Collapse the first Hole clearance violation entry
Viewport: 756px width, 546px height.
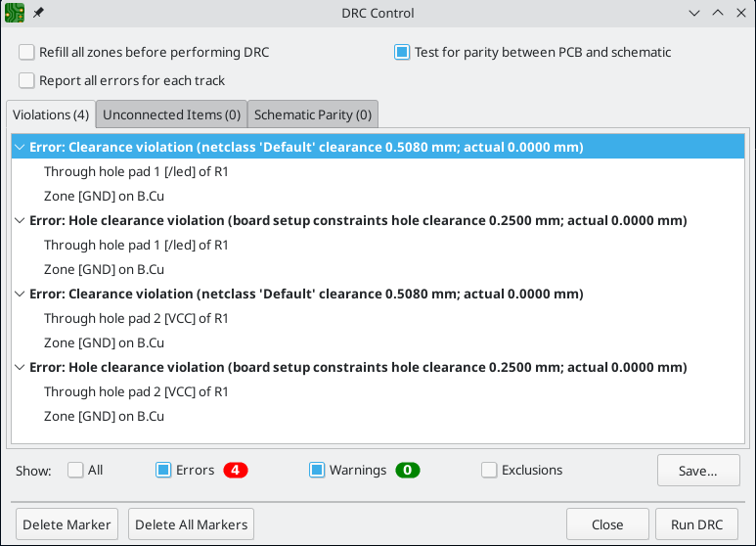click(x=20, y=221)
